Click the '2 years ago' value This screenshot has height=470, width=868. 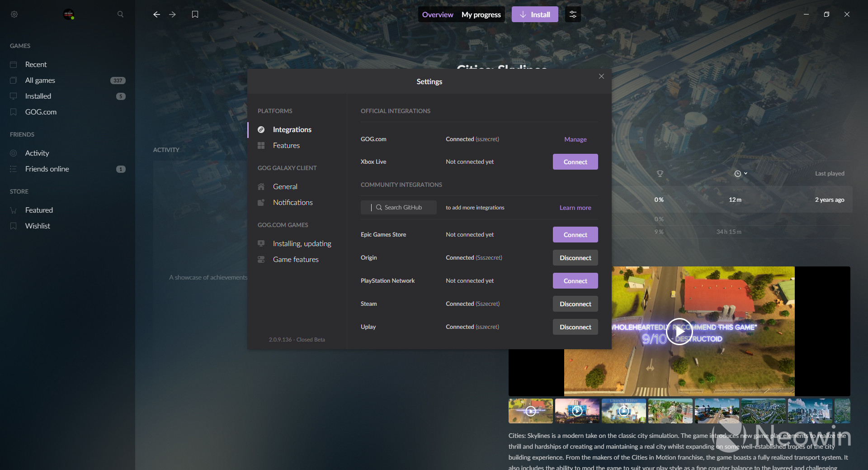[830, 200]
